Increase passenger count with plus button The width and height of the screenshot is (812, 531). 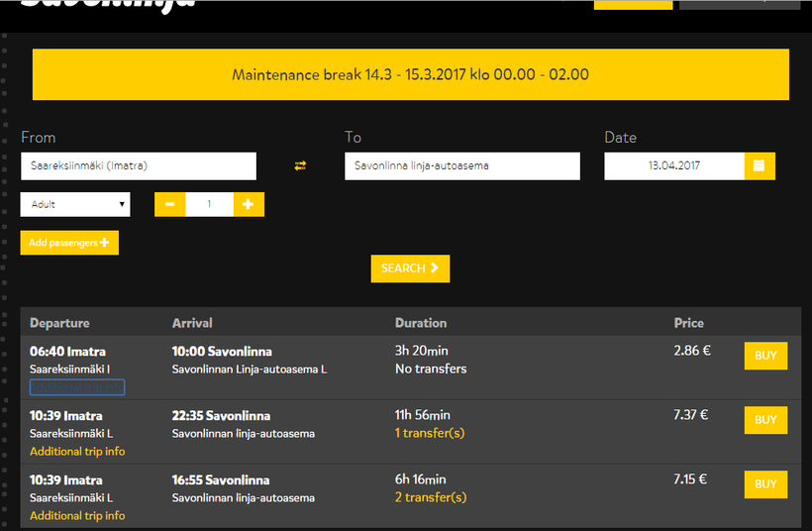(x=248, y=204)
